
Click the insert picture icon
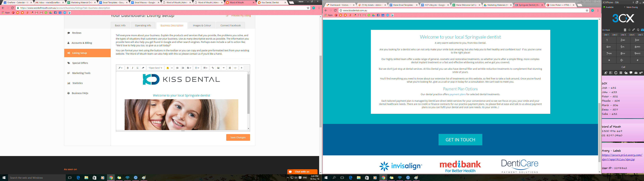218,68
